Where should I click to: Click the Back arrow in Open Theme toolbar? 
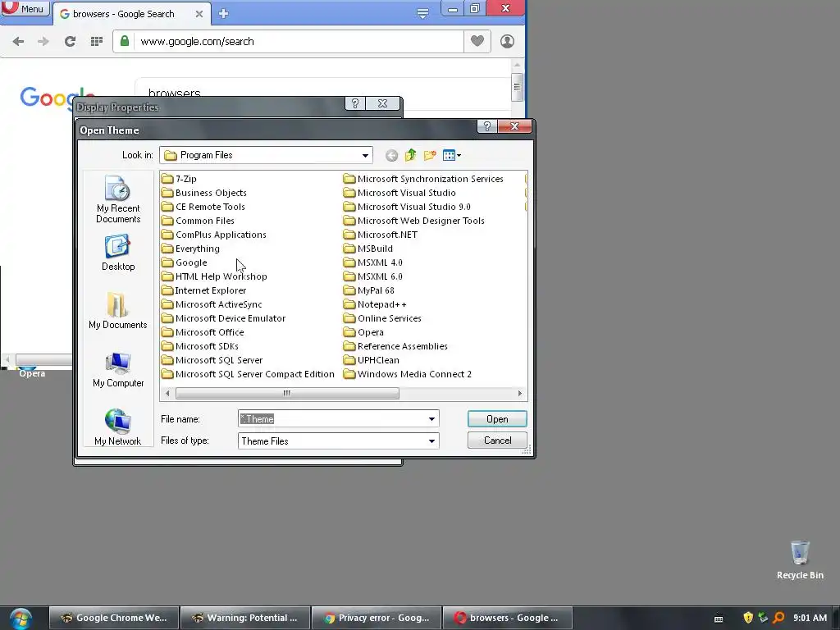tap(391, 155)
